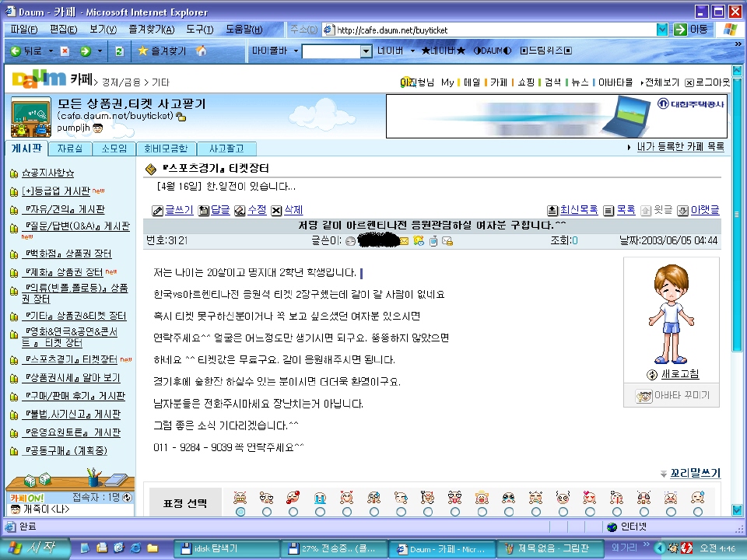Screen dimensions: 747x560
Task: Click the avatar 새로고침 refresh icon
Action: [652, 375]
